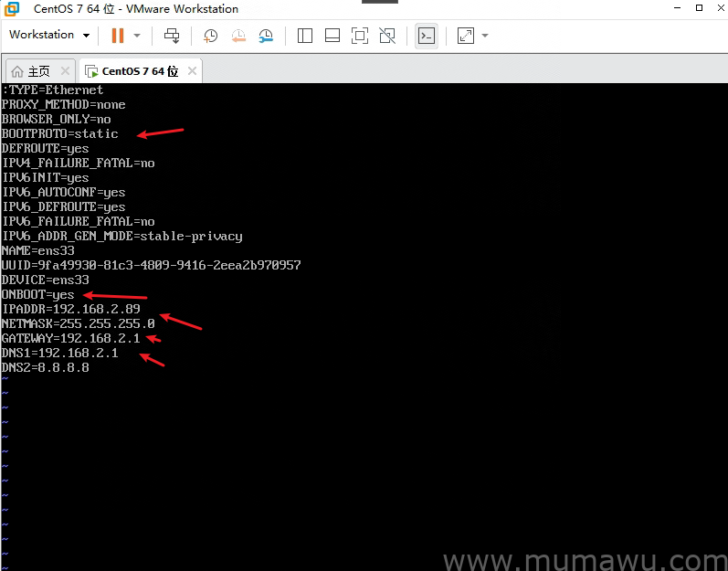The image size is (728, 571).
Task: Click the IPV6_AUTOCONF=yes line
Action: click(x=64, y=192)
